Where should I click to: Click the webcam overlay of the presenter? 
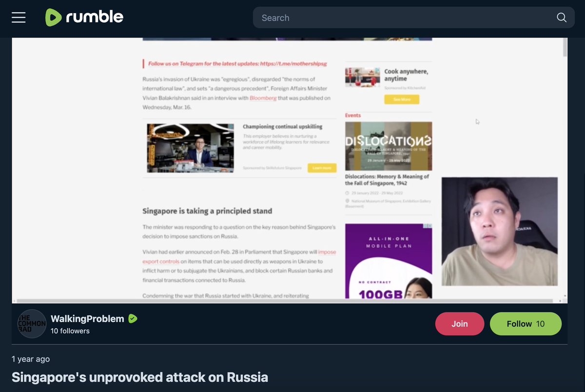tap(500, 231)
